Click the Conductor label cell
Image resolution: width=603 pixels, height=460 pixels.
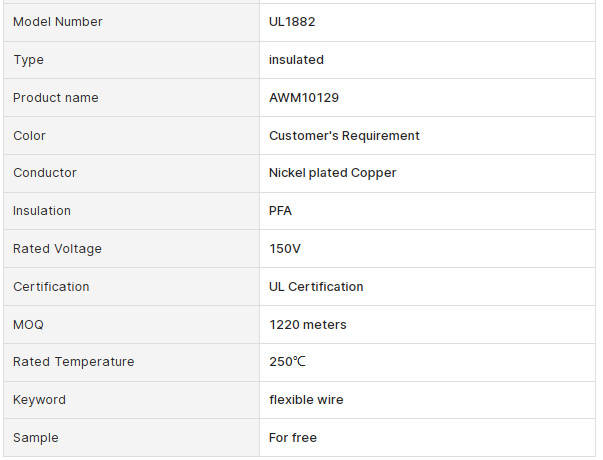pyautogui.click(x=132, y=173)
